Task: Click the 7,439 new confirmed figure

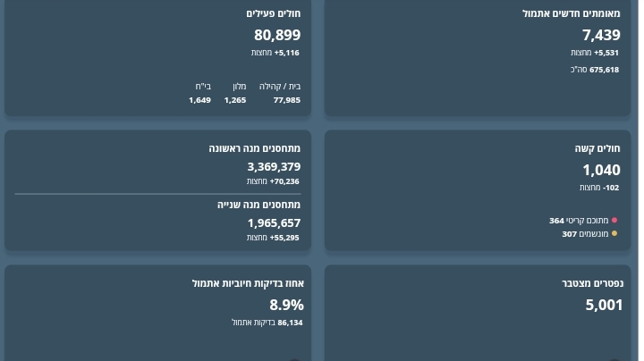Action: 600,35
